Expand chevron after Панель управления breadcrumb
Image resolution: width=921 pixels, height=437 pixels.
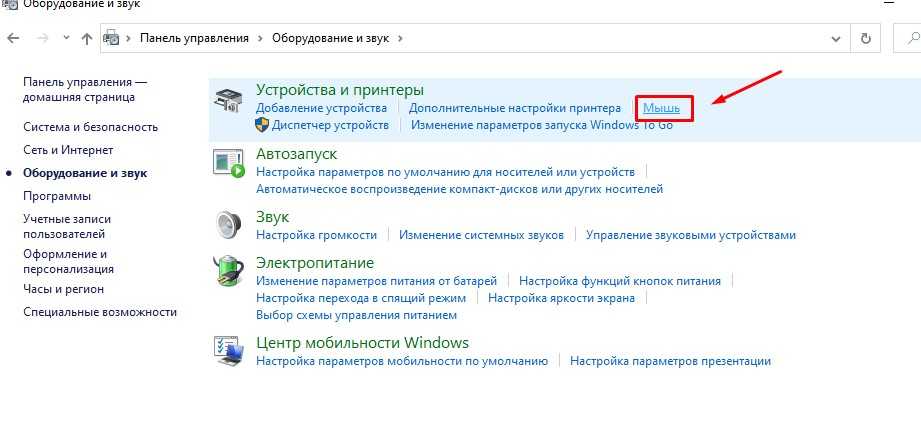261,38
